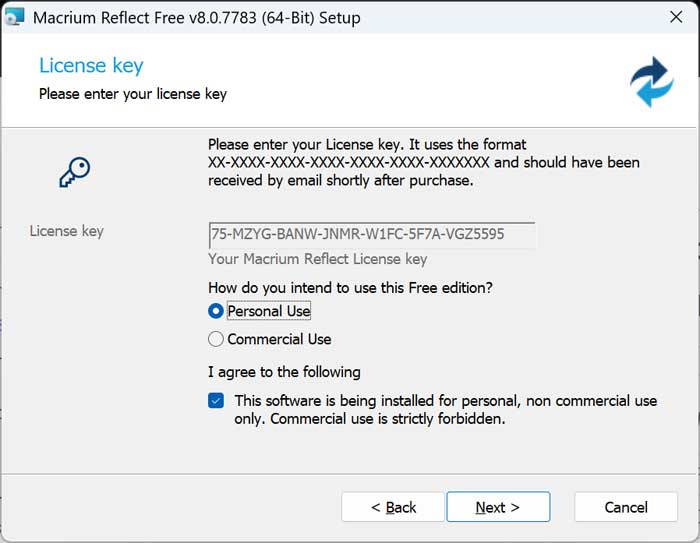Cancel the Macrium Reflect setup
The height and width of the screenshot is (543, 700).
(x=626, y=507)
